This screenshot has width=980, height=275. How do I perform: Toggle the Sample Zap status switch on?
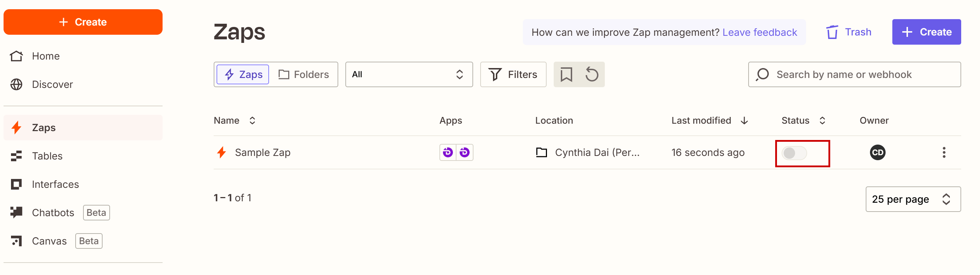point(794,153)
